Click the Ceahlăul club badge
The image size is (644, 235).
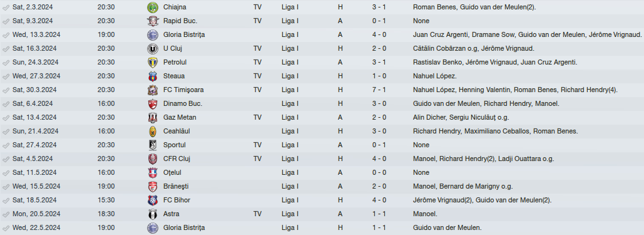tap(152, 132)
